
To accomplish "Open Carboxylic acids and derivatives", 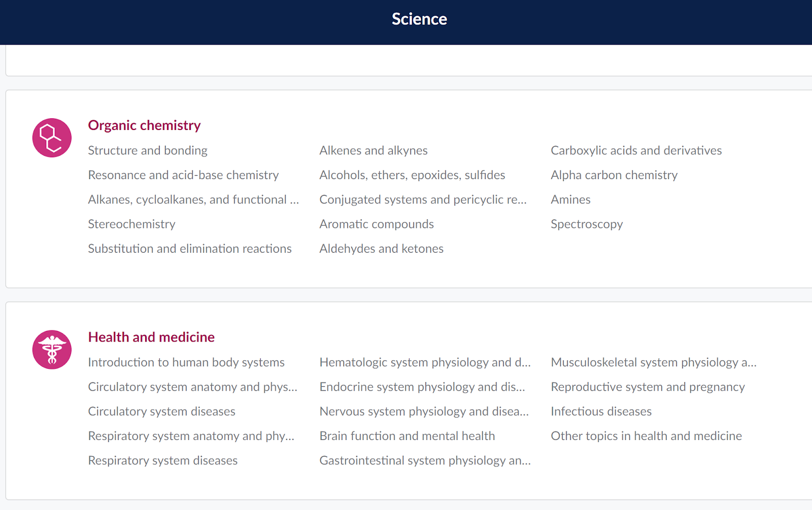I will point(636,151).
